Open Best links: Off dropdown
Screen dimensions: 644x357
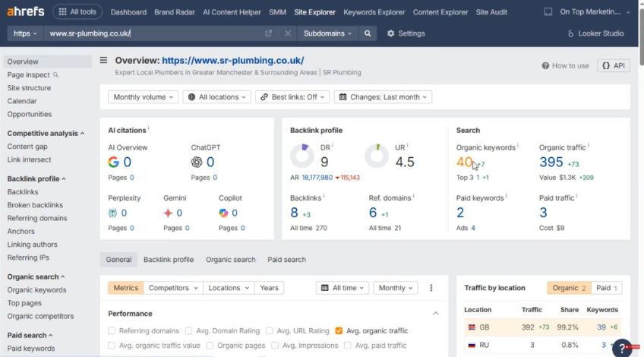(x=292, y=97)
